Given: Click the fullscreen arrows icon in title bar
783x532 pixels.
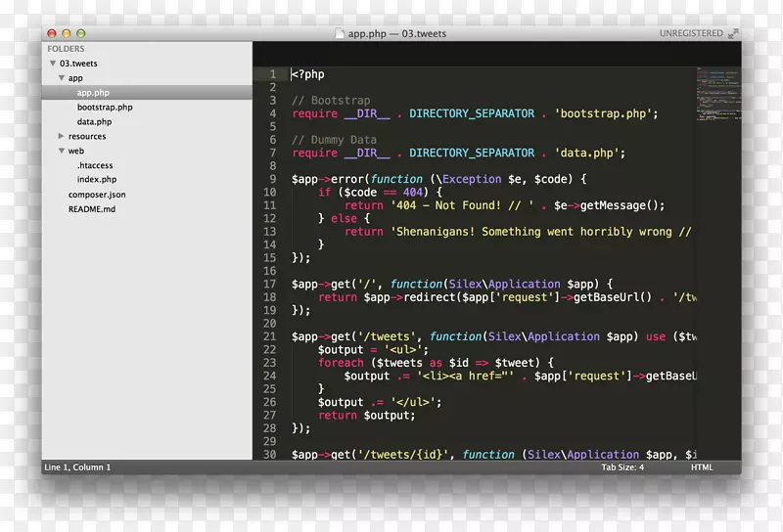Looking at the screenshot, I should pyautogui.click(x=731, y=33).
